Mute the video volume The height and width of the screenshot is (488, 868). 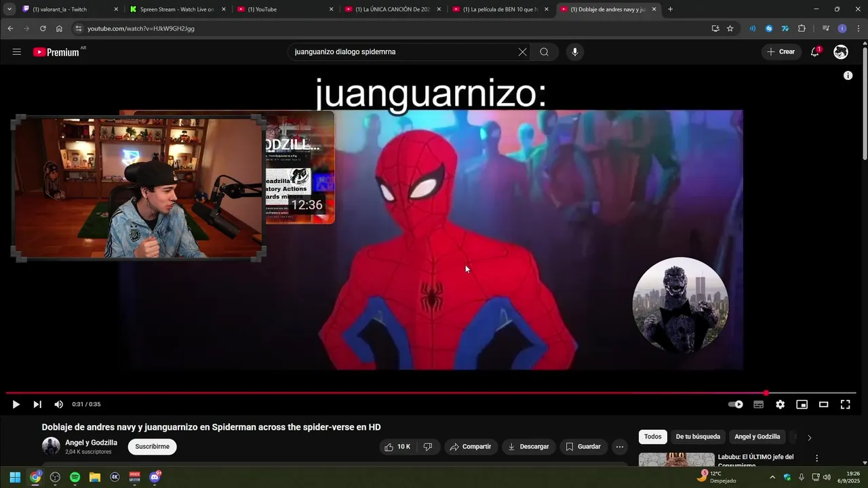point(59,405)
